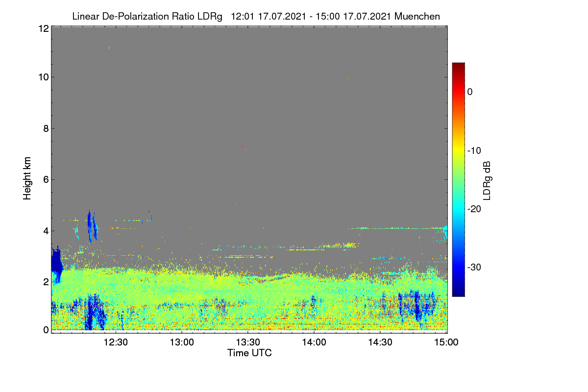This screenshot has width=588, height=392.
Task: Click the time tick label '13:30'
Action: coord(248,343)
